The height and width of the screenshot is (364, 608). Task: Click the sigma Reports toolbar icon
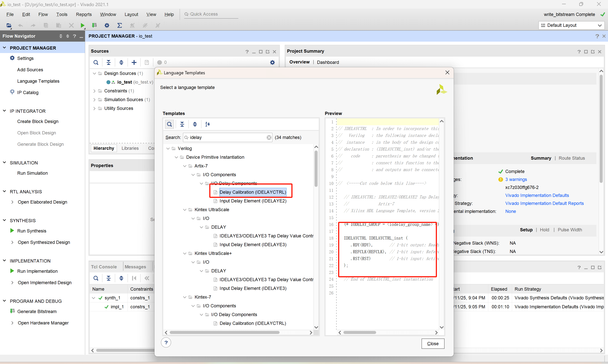(x=119, y=25)
